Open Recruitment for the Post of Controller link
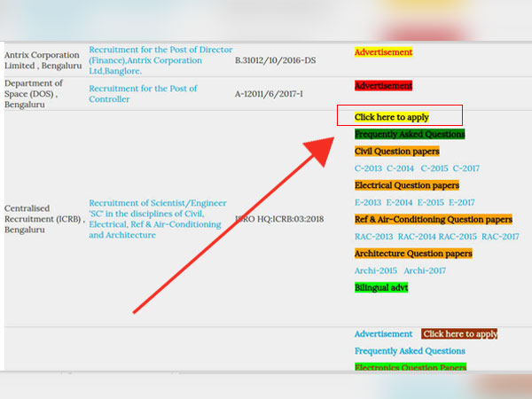Image resolution: width=532 pixels, height=399 pixels. pos(143,94)
